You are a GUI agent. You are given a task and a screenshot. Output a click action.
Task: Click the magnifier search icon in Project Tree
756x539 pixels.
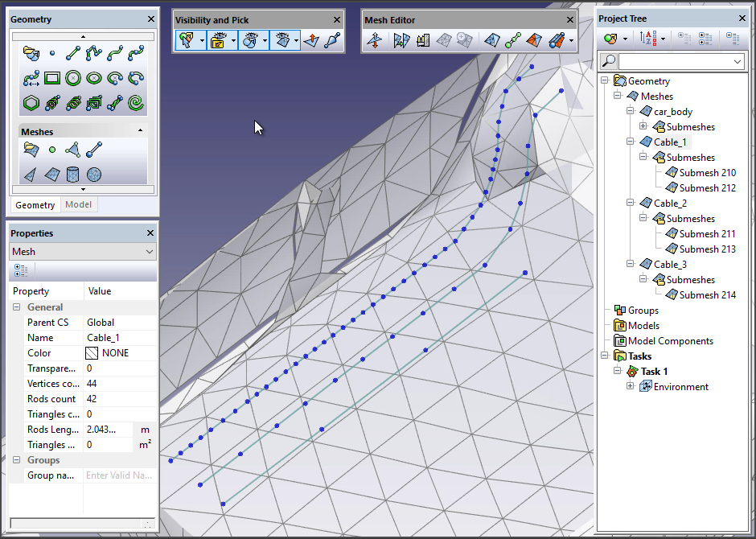[610, 61]
